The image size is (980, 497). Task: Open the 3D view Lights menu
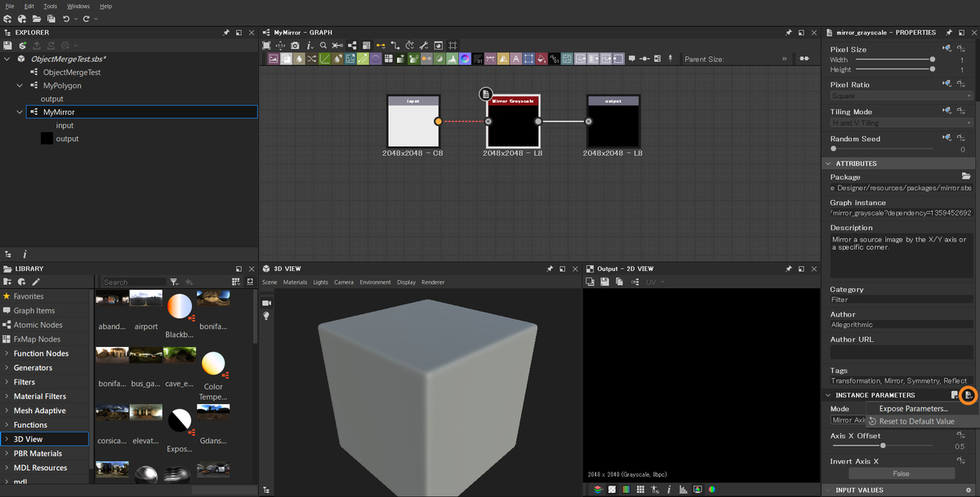[320, 282]
